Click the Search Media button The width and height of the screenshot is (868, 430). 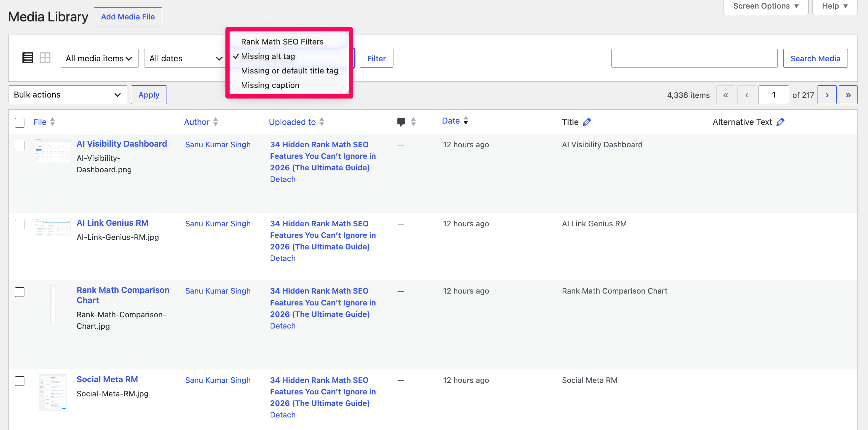click(815, 58)
